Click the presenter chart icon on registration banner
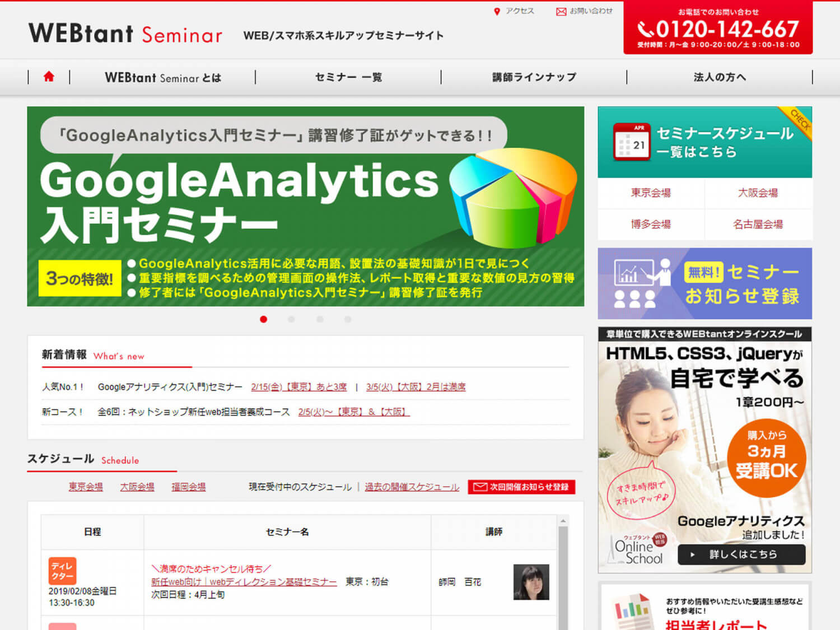 tap(642, 283)
